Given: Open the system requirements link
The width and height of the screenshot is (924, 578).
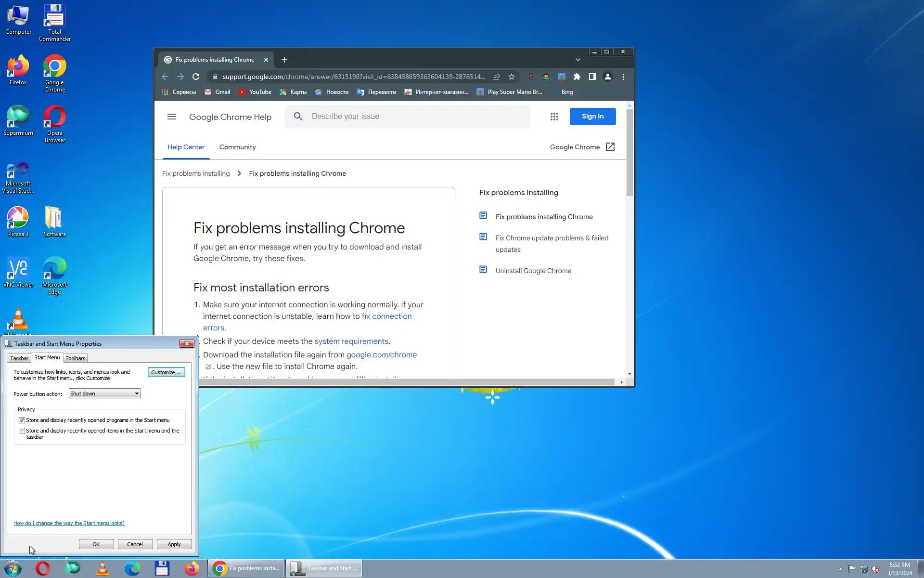Looking at the screenshot, I should (351, 341).
